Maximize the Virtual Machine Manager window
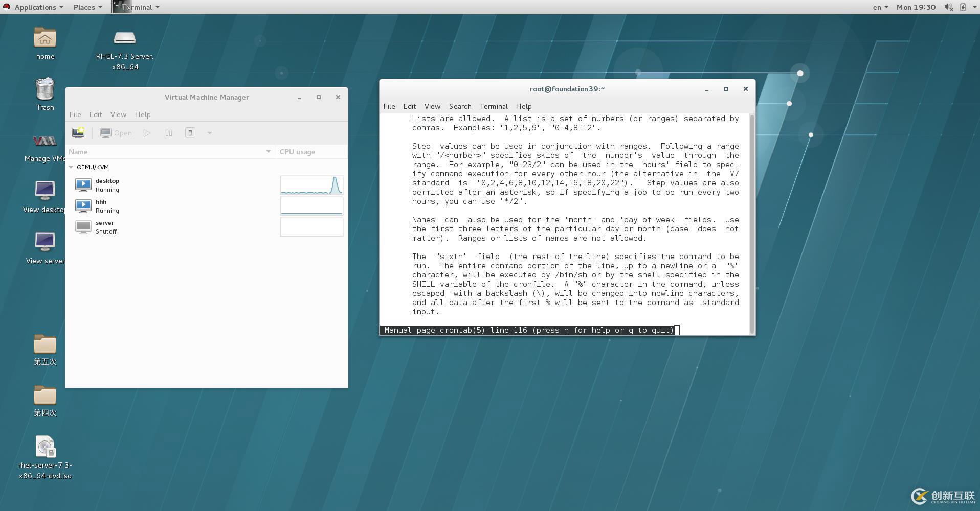980x511 pixels. point(319,97)
